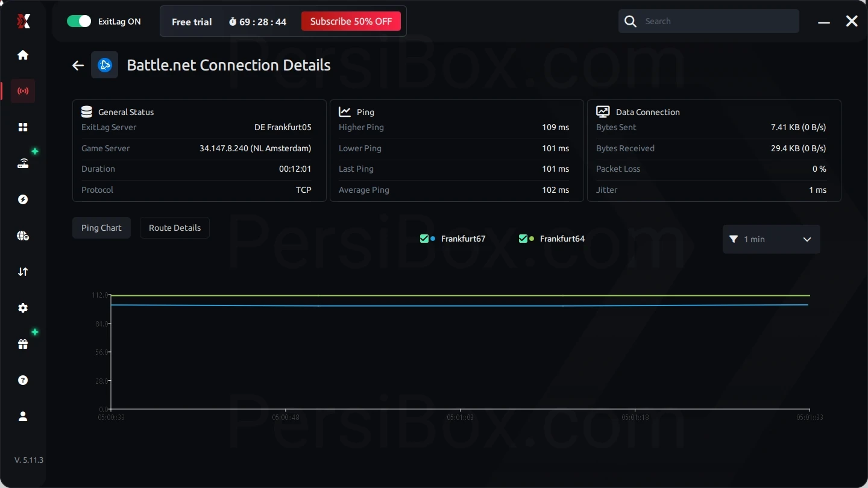
Task: Click the 05:01::18 time axis label
Action: [x=635, y=418]
